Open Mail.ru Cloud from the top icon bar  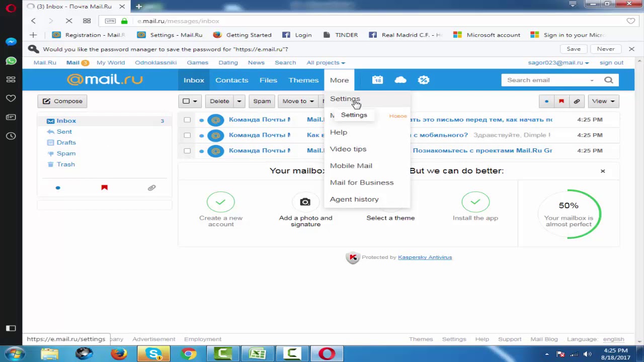tap(400, 80)
